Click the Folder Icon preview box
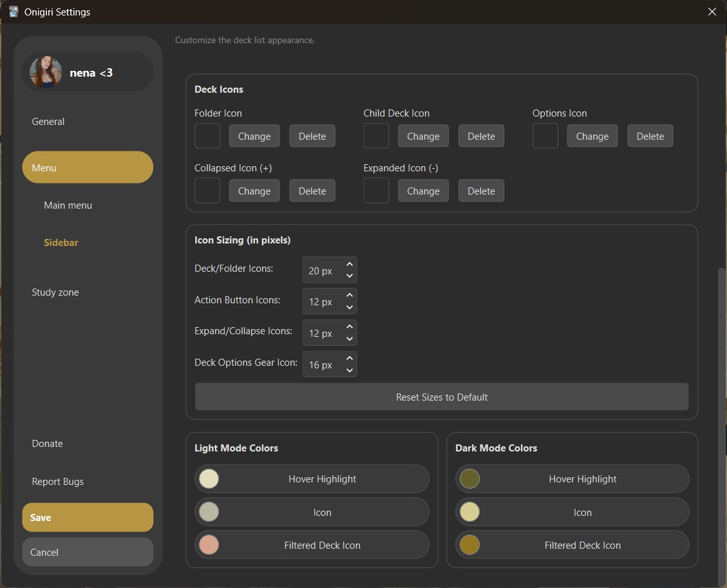This screenshot has width=727, height=588. [x=207, y=136]
